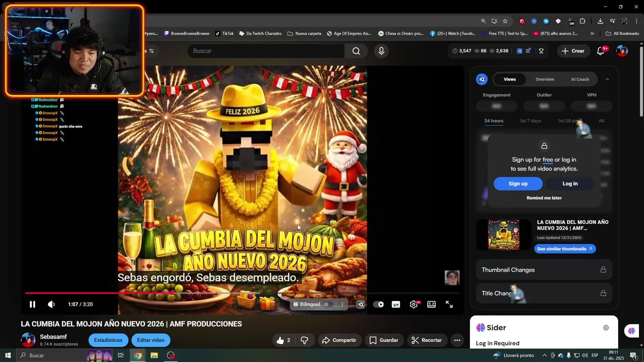The height and width of the screenshot is (362, 644).
Task: Show more bookmarks with the double chevron
Action: (592, 34)
